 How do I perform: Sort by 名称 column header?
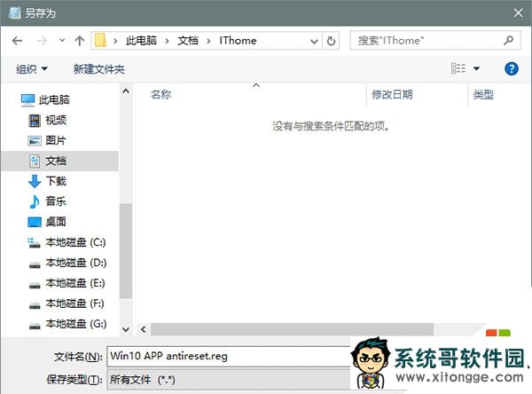[x=160, y=94]
